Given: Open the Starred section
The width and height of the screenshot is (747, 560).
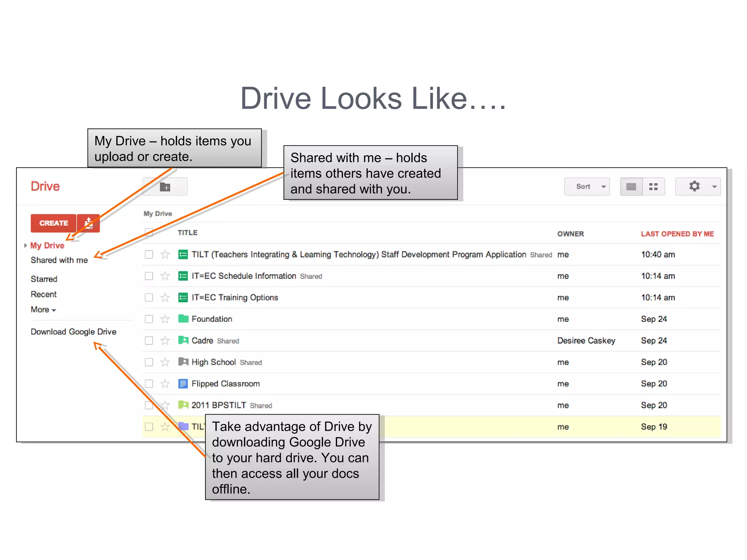Looking at the screenshot, I should click(x=44, y=279).
